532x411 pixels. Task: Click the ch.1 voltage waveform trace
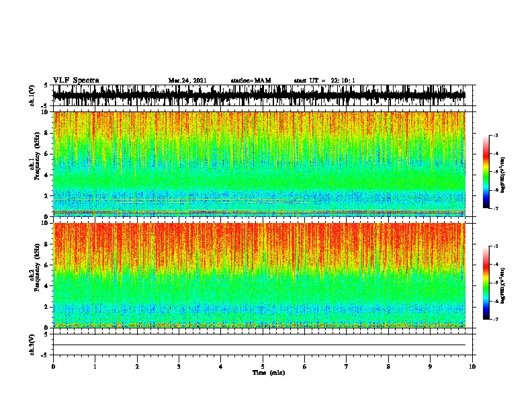pyautogui.click(x=259, y=95)
